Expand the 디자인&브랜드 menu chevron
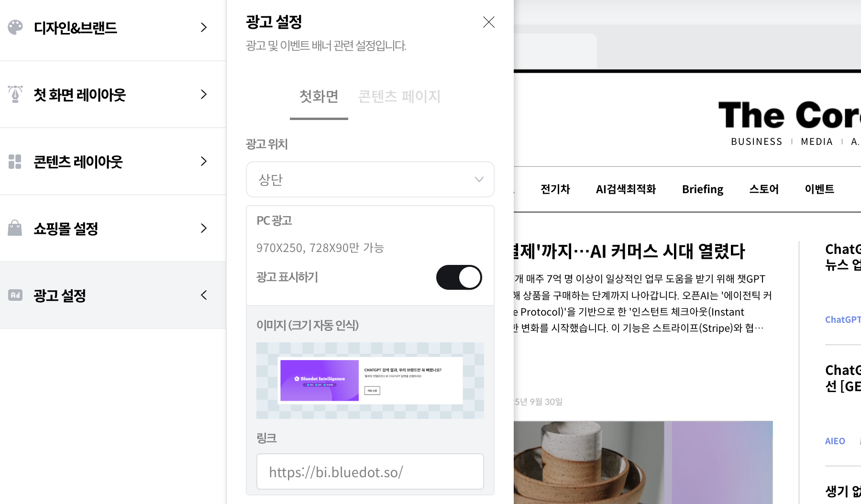 (204, 27)
